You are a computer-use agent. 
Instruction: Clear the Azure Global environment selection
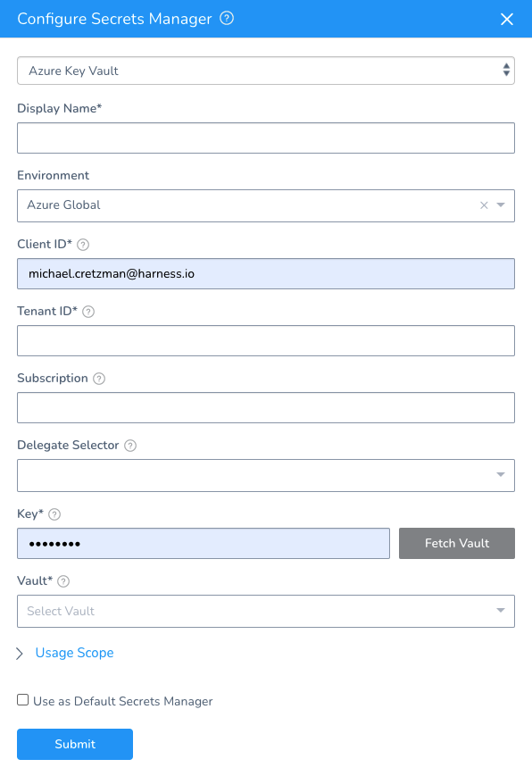[x=484, y=205]
